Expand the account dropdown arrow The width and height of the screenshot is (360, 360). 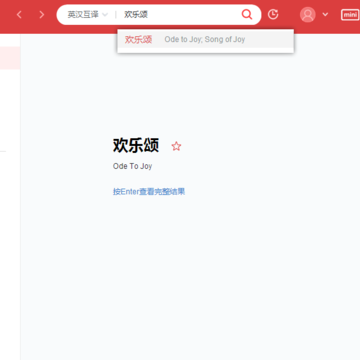tap(325, 15)
